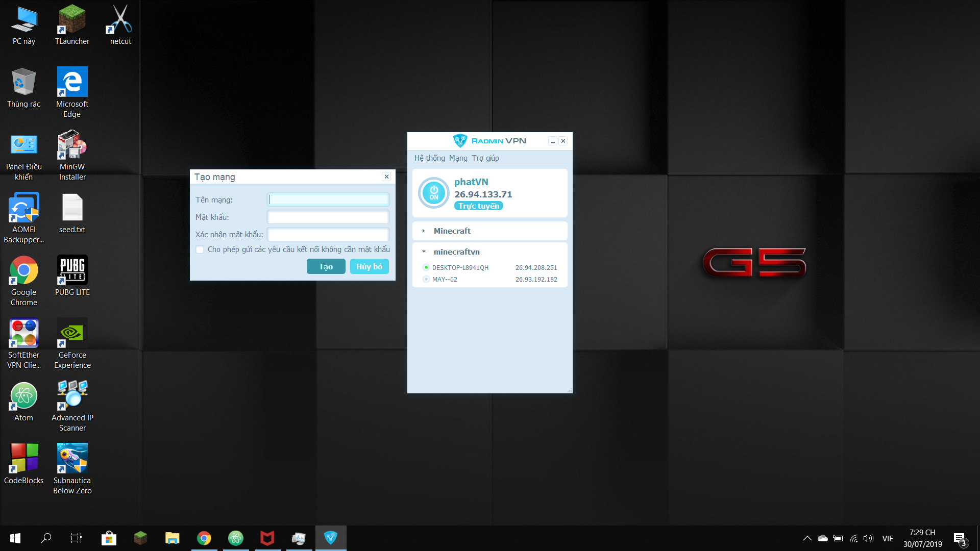Click the Mật khẩu password field
The width and height of the screenshot is (980, 551).
point(328,217)
